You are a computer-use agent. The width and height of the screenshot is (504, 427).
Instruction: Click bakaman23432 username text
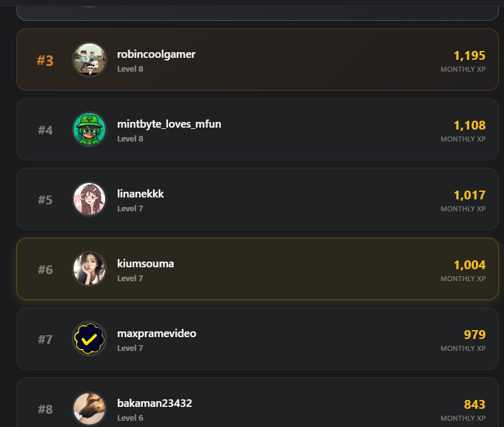click(154, 403)
